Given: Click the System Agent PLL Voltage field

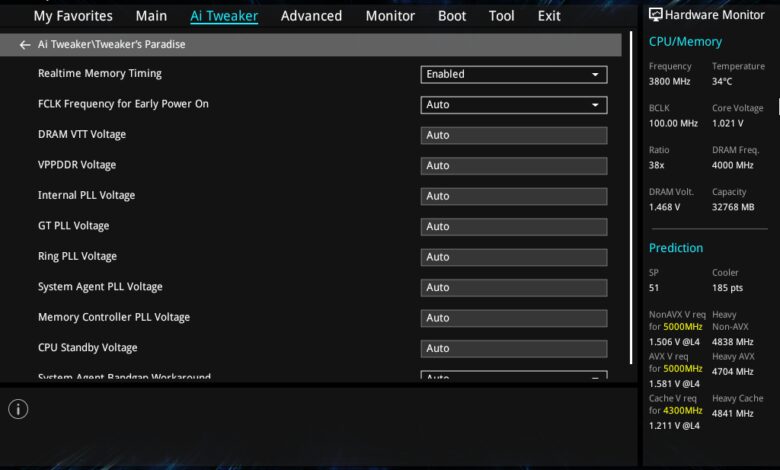Looking at the screenshot, I should coord(514,287).
